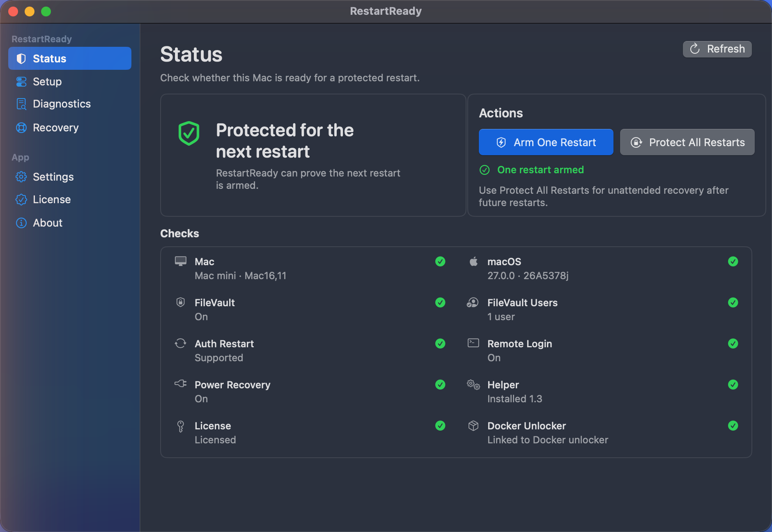The width and height of the screenshot is (772, 532).
Task: Click the Diagnostics document icon
Action: [21, 104]
